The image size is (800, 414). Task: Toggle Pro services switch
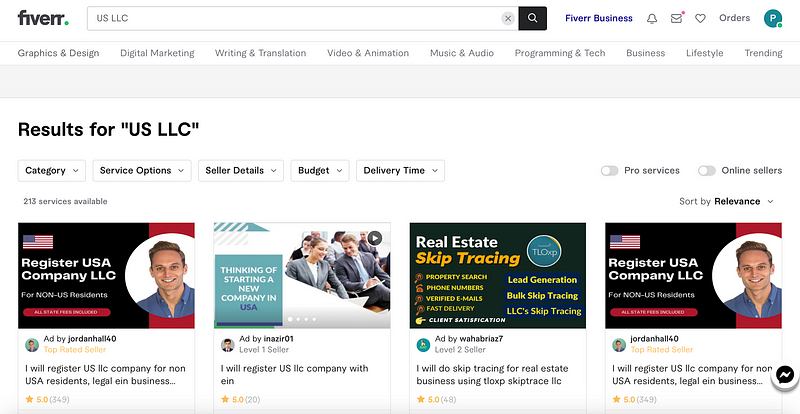(609, 171)
